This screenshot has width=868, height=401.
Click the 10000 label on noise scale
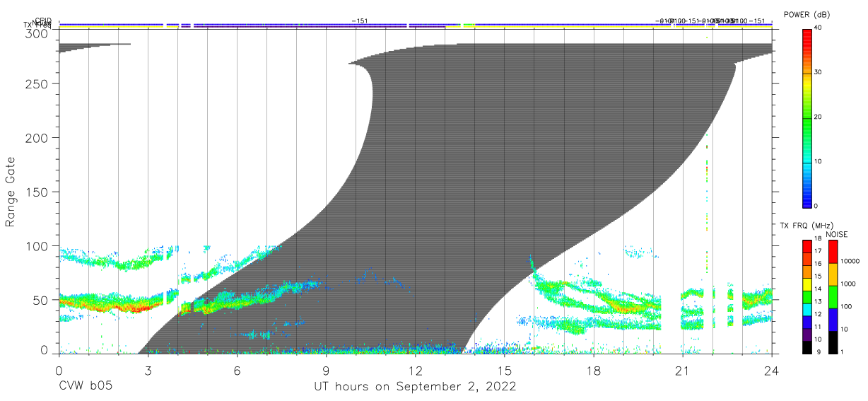tap(852, 262)
